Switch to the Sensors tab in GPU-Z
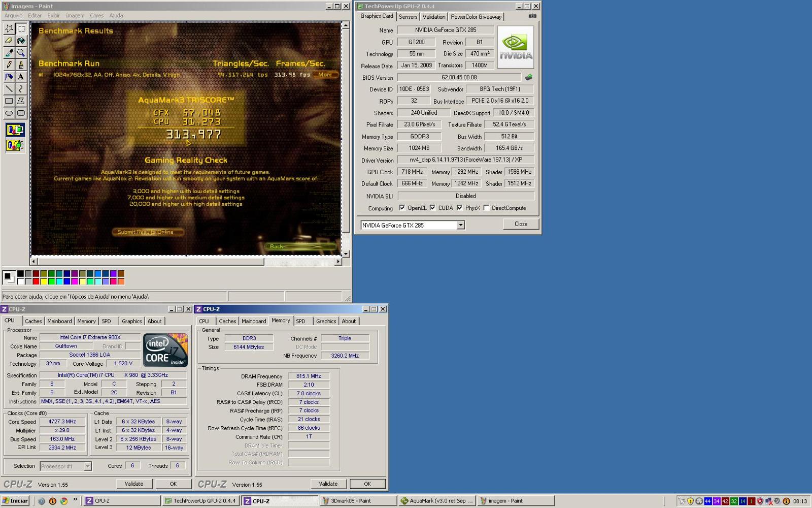Image resolution: width=812 pixels, height=508 pixels. coord(408,17)
